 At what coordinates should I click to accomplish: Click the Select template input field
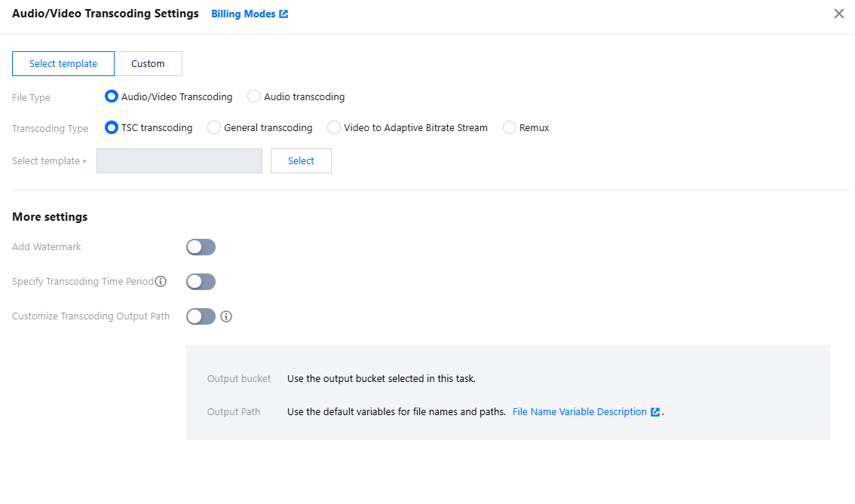(x=179, y=161)
